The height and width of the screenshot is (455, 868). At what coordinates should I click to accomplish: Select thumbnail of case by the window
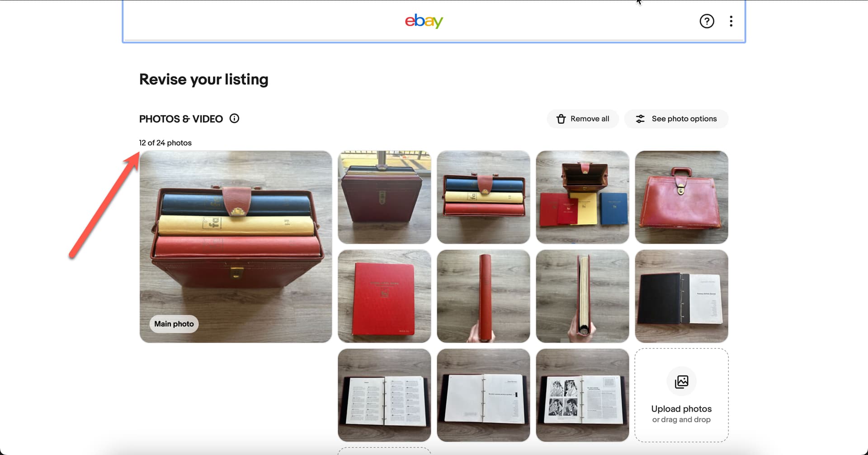click(384, 197)
